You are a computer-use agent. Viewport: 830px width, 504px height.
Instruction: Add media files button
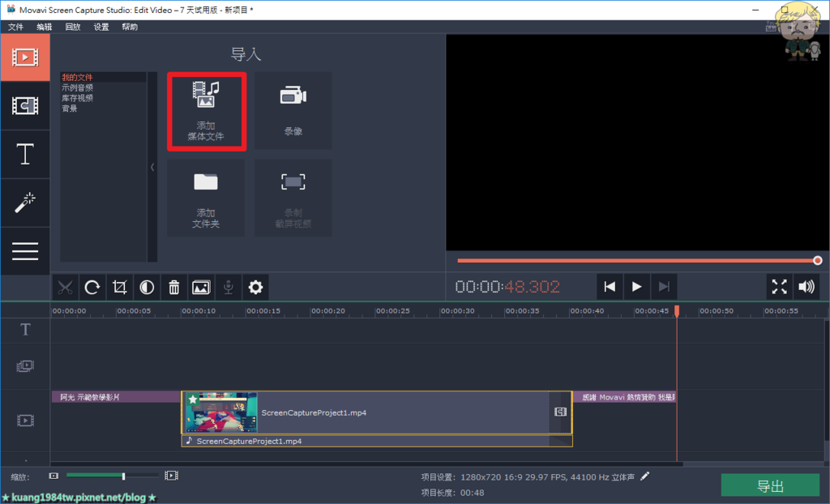[207, 112]
